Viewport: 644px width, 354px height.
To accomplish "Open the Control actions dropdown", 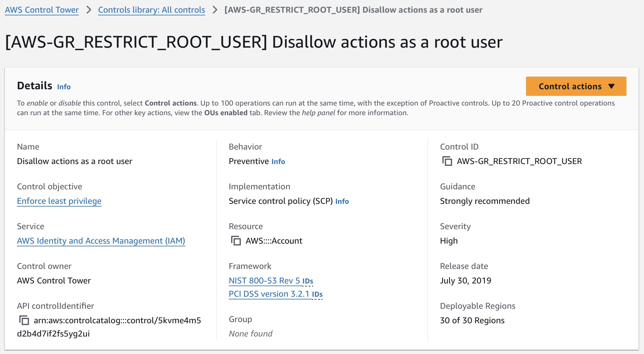I will pyautogui.click(x=570, y=86).
